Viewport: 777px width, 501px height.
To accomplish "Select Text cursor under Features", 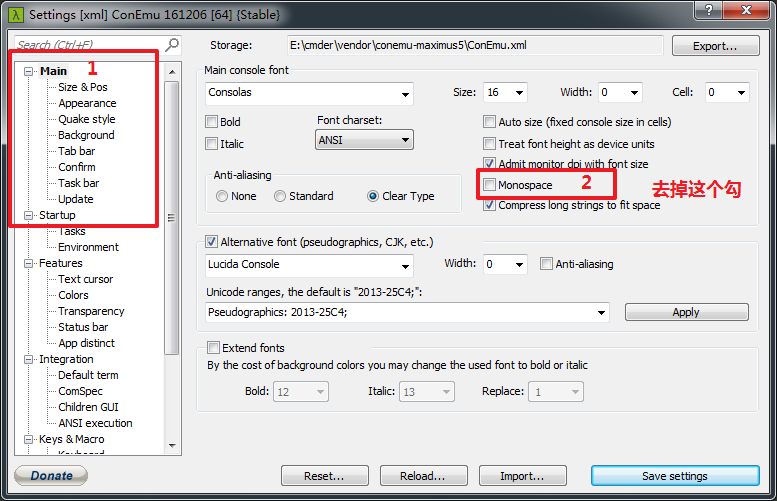I will point(86,279).
